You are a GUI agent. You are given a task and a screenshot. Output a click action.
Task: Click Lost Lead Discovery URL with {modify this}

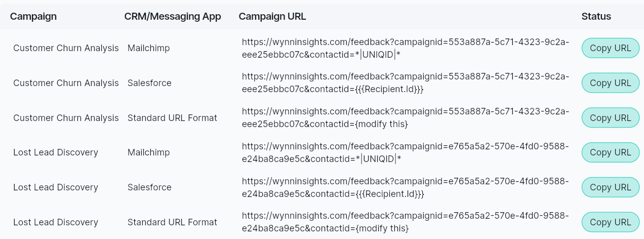(405, 222)
